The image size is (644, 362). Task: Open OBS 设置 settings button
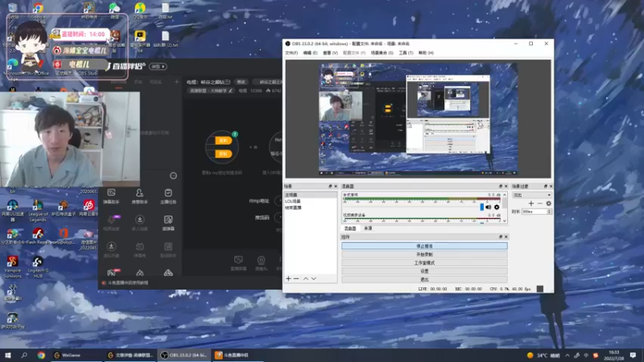click(x=424, y=271)
